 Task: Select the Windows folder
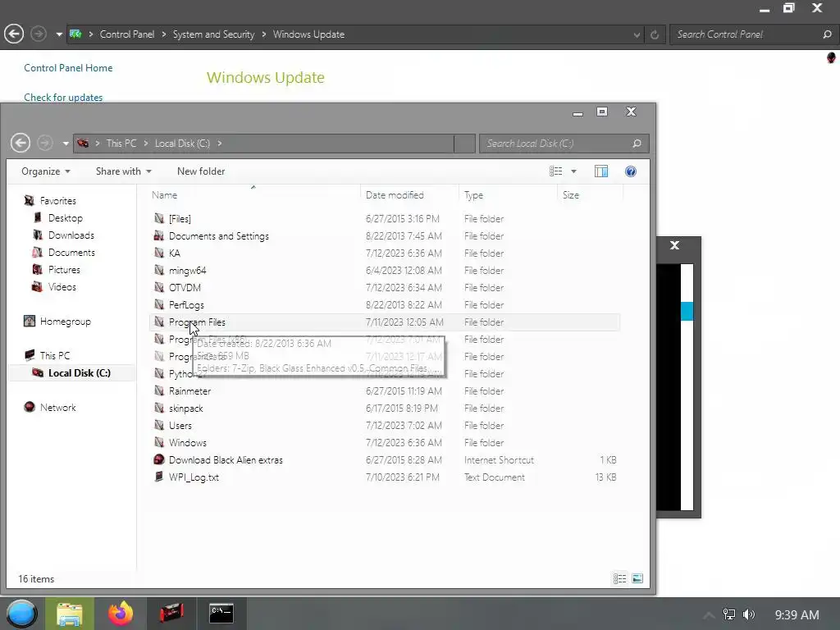(188, 442)
